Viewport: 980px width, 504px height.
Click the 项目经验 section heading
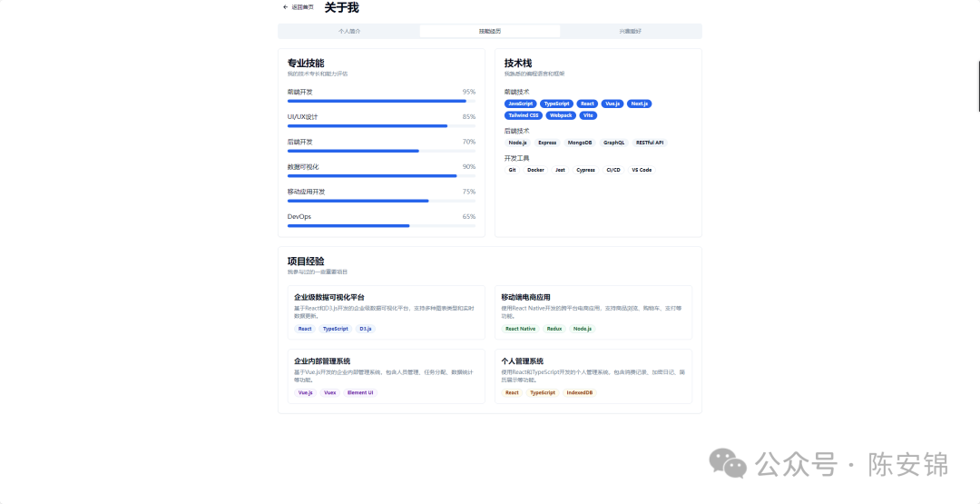[306, 261]
